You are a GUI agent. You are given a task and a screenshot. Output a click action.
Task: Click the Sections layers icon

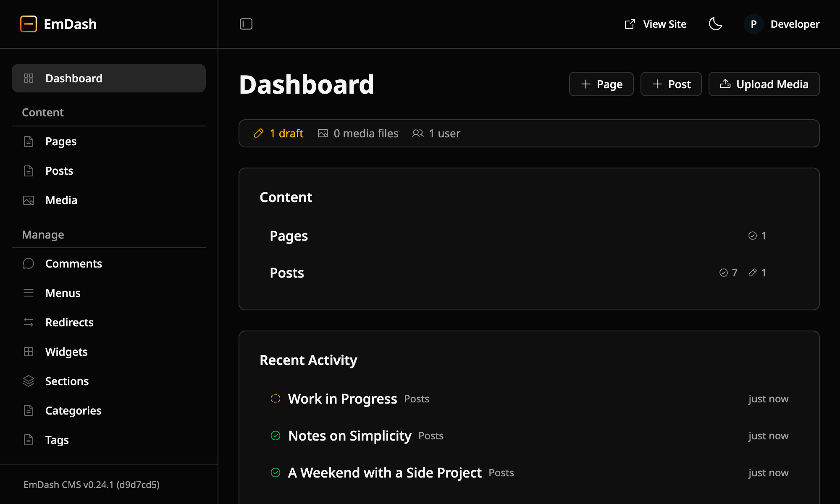[29, 381]
